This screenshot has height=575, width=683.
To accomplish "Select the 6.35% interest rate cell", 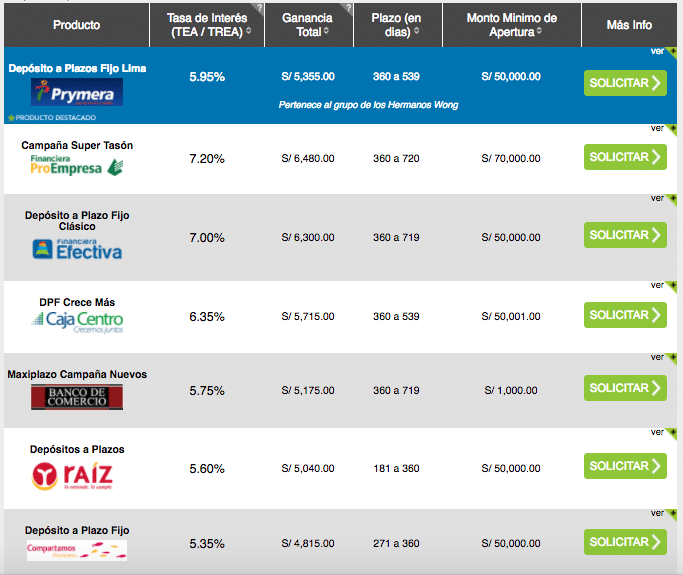I will coord(207,317).
